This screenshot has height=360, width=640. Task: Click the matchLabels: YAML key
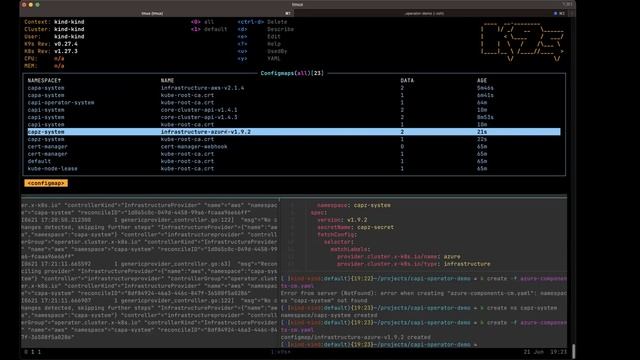pos(350,249)
